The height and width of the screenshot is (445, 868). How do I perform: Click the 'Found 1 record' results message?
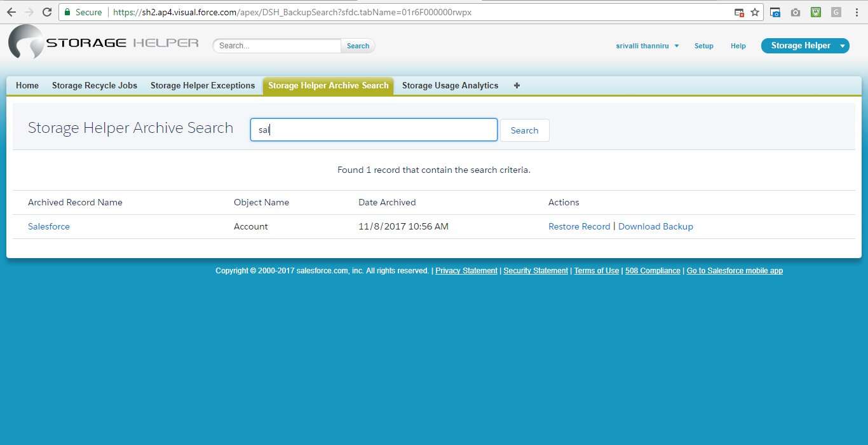pos(434,170)
